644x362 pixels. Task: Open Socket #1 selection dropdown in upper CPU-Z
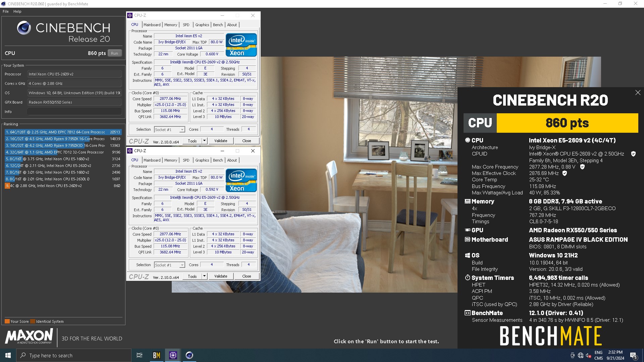(169, 129)
